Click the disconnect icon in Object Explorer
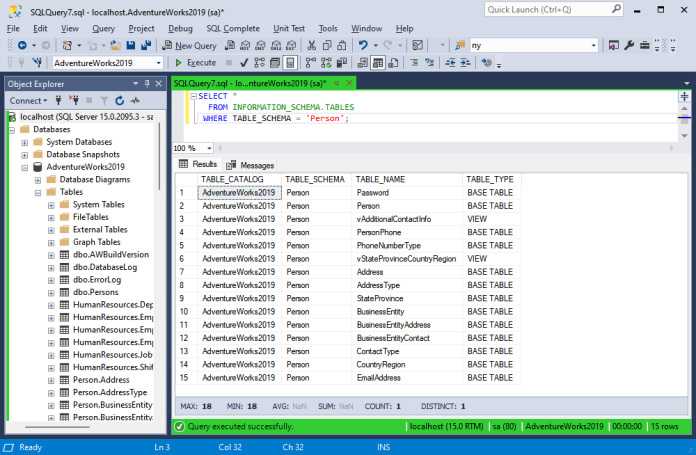The image size is (696, 455). [x=73, y=101]
